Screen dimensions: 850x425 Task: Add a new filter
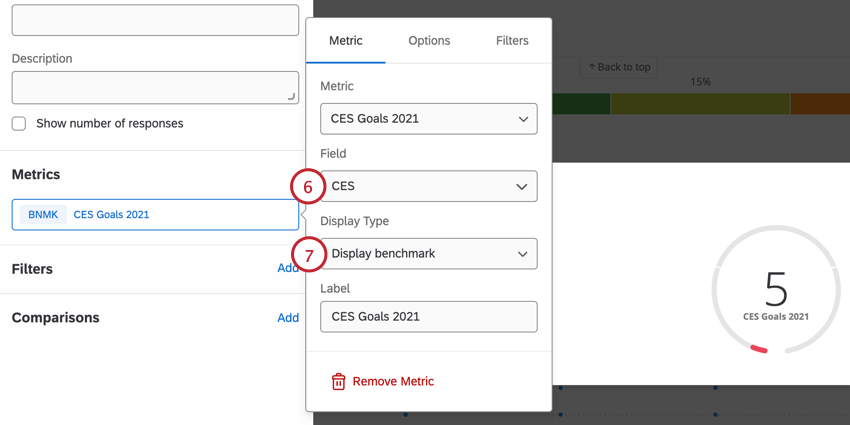[x=288, y=269]
